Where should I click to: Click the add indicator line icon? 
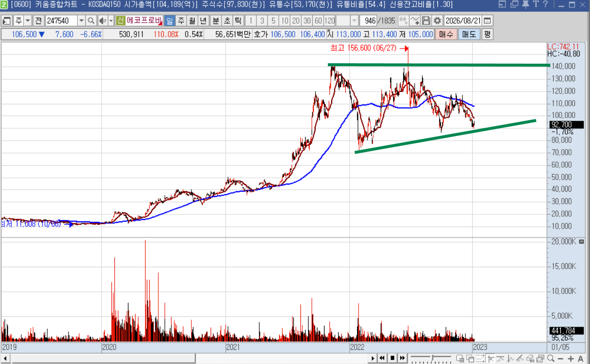click(415, 21)
